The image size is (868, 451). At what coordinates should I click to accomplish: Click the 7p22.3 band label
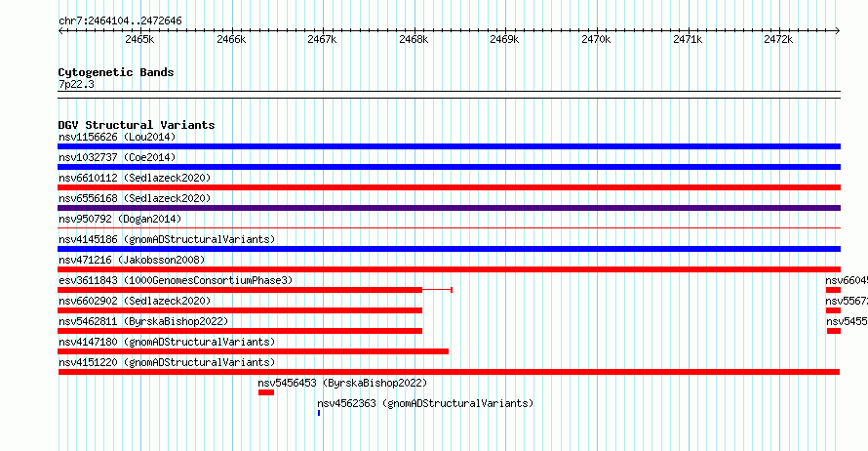(76, 84)
